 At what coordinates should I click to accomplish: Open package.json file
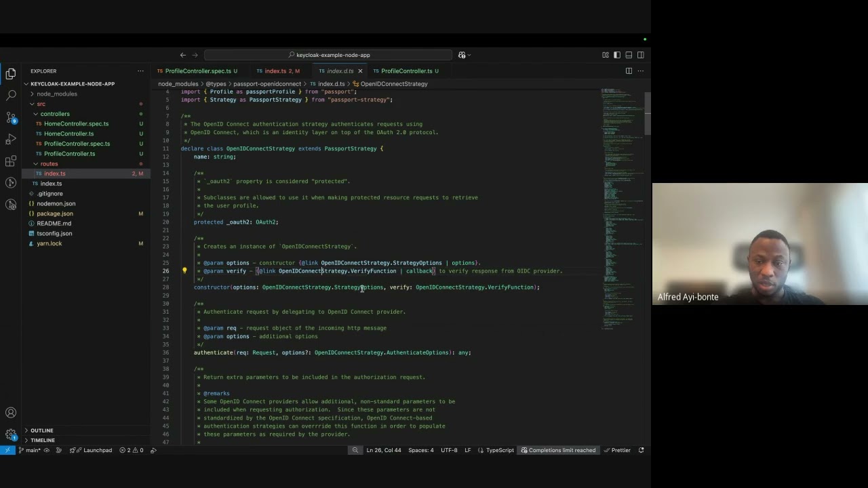pyautogui.click(x=54, y=213)
